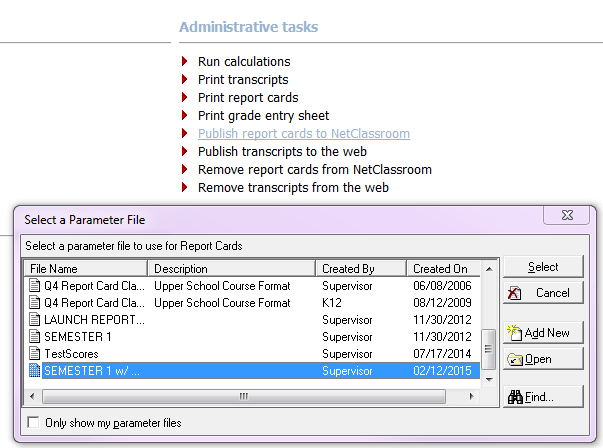Open Print report cards task
Screen dimensions: 603x448
[248, 98]
